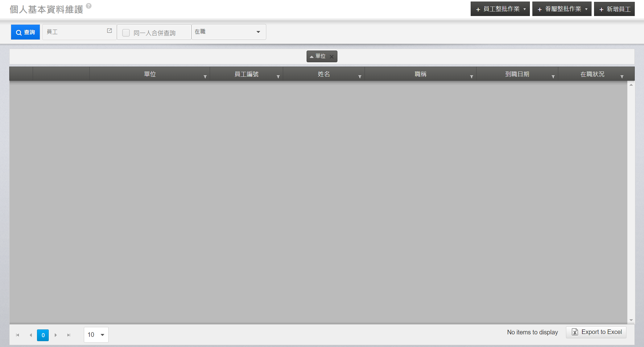This screenshot has width=644, height=347.
Task: Open 眷屬整批作業 dropdown menu
Action: coord(562,9)
